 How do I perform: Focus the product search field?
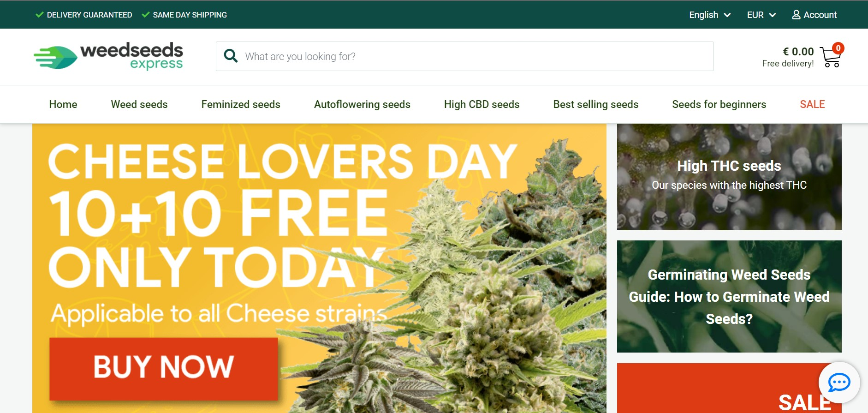(464, 56)
